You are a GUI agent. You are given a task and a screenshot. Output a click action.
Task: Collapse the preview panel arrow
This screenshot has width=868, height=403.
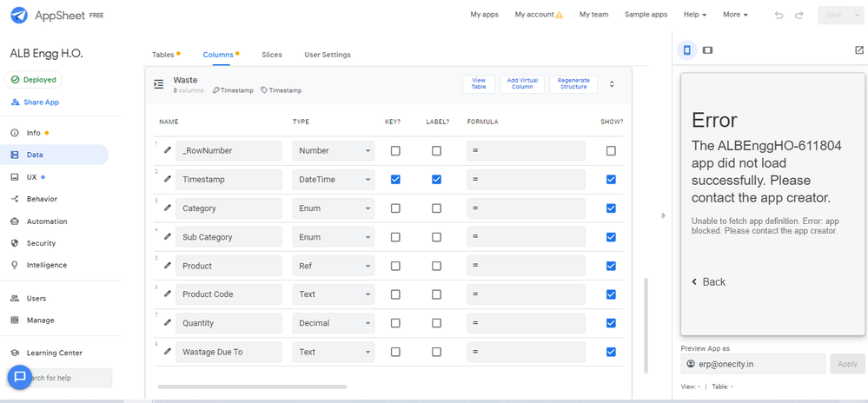pyautogui.click(x=663, y=215)
